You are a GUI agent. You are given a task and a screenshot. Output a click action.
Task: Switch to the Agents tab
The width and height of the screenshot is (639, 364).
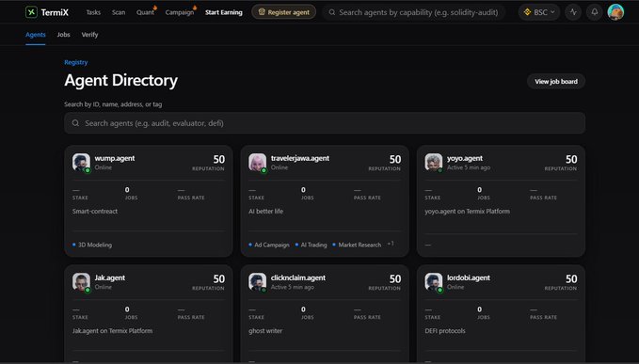click(x=36, y=35)
